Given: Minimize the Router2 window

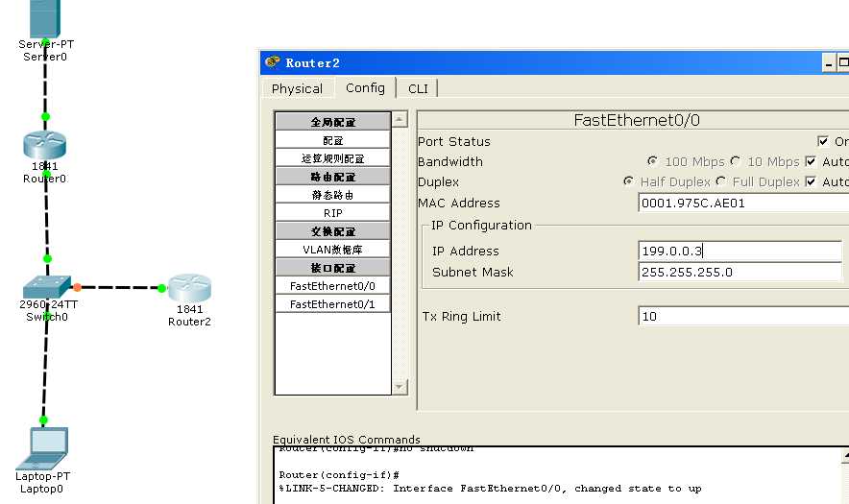Looking at the screenshot, I should coord(829,62).
